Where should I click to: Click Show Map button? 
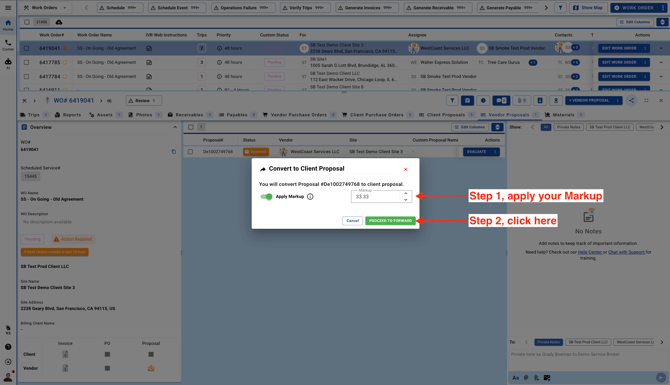coord(588,8)
